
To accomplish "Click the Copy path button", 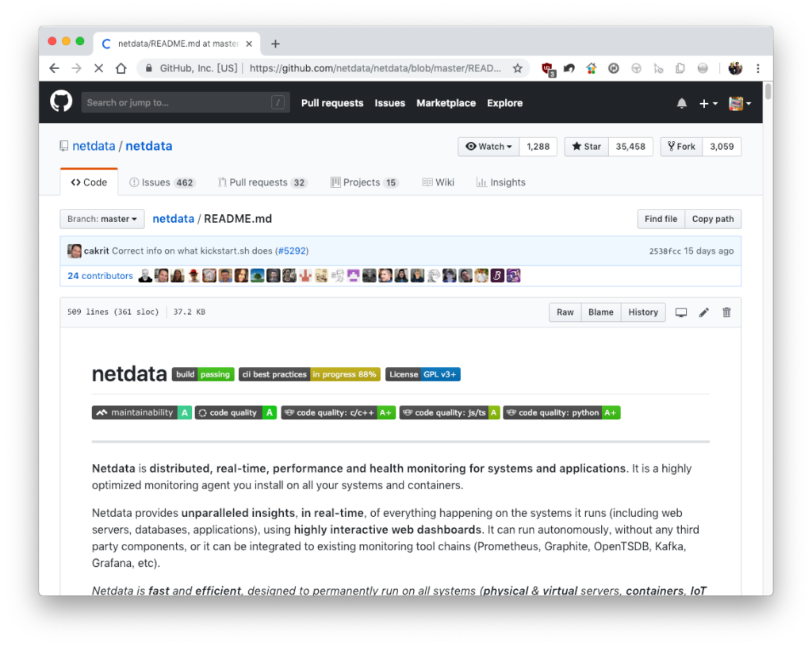I will click(713, 219).
